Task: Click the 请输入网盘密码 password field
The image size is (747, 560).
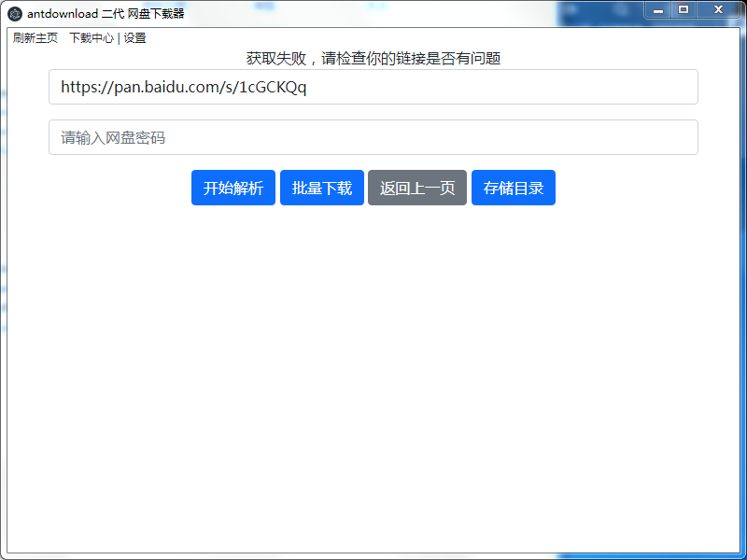Action: point(373,137)
